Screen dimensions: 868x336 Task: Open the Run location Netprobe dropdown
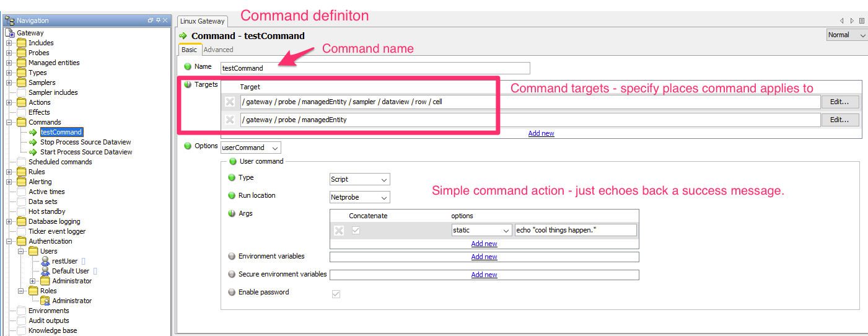[x=359, y=197]
